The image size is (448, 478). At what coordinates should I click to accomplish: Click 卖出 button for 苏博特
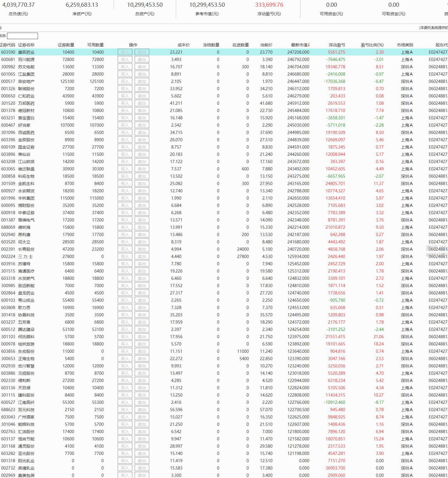pos(142,264)
